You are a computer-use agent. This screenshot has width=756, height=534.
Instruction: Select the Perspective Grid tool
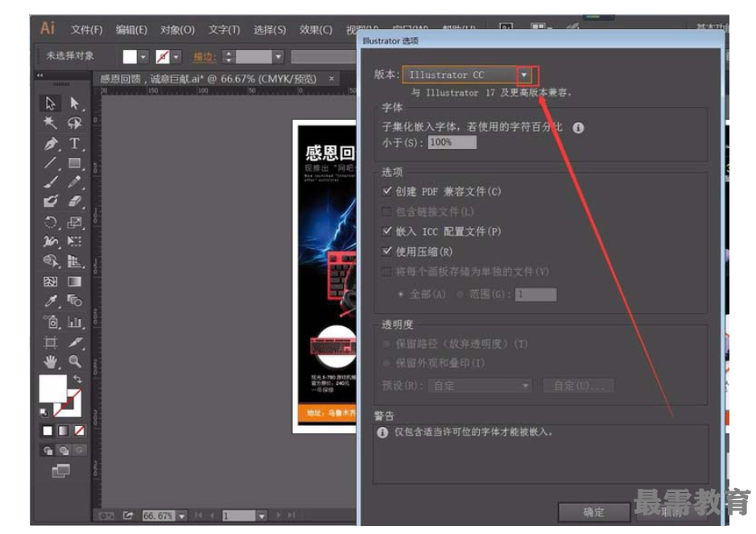[74, 261]
